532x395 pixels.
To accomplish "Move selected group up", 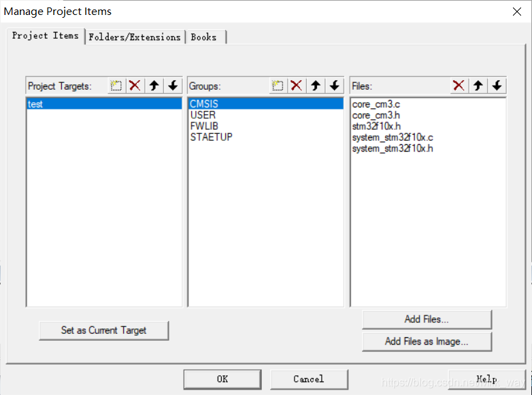I will click(316, 86).
